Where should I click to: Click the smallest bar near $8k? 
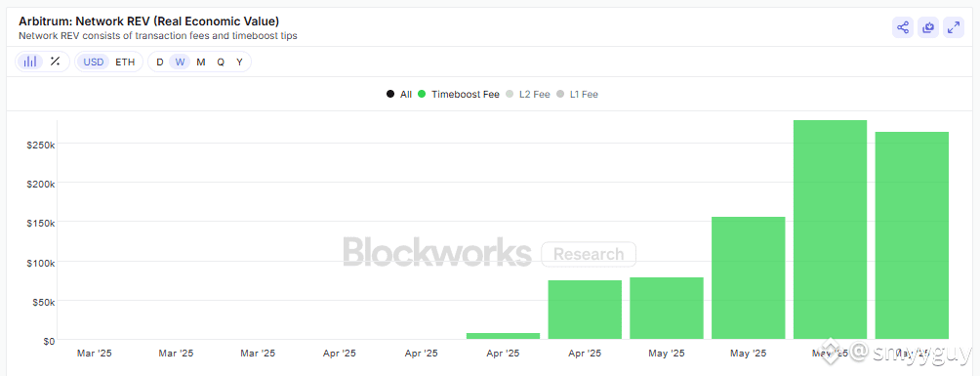[503, 336]
